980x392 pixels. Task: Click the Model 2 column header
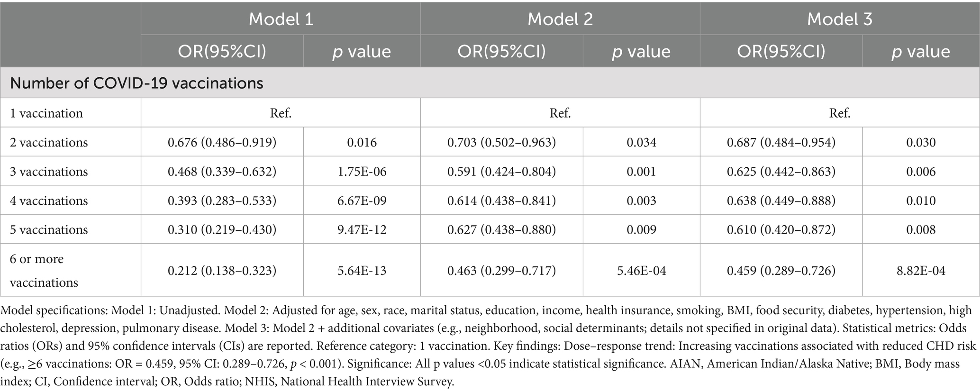(560, 19)
